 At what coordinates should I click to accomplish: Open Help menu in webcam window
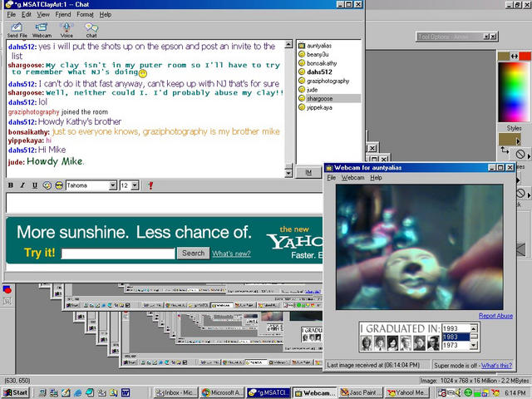(376, 178)
